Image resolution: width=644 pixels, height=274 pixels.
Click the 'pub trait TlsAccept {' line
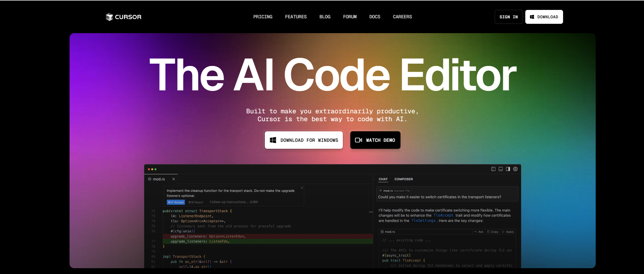pos(404,261)
